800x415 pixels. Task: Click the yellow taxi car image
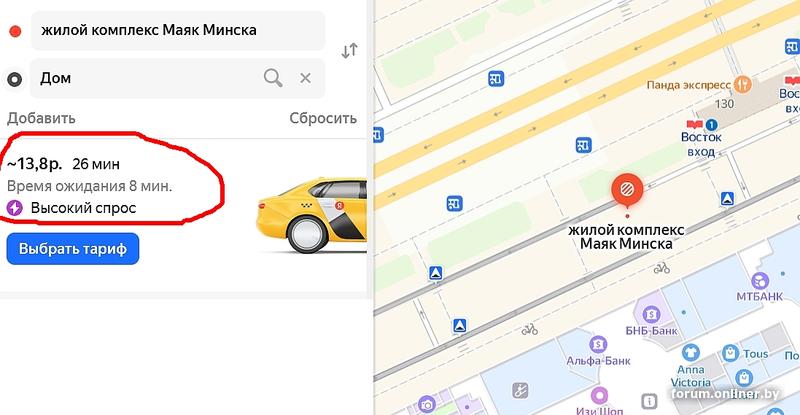click(x=311, y=215)
